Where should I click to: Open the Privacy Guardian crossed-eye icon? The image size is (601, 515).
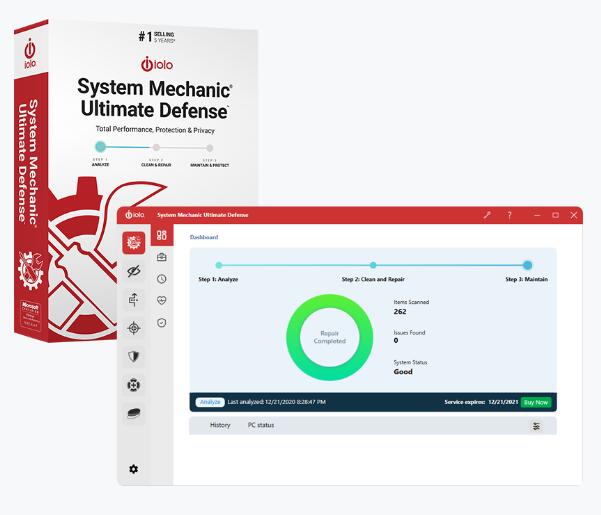click(134, 271)
